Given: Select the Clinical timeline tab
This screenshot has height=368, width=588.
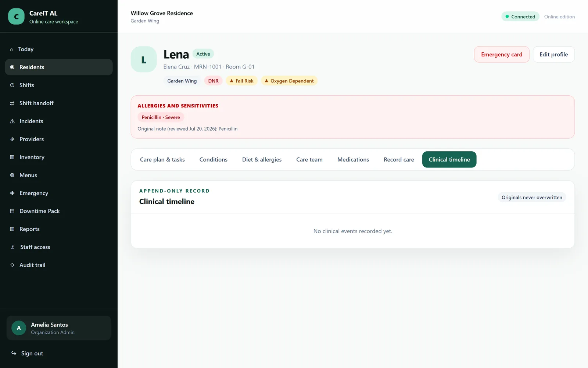Looking at the screenshot, I should point(449,159).
